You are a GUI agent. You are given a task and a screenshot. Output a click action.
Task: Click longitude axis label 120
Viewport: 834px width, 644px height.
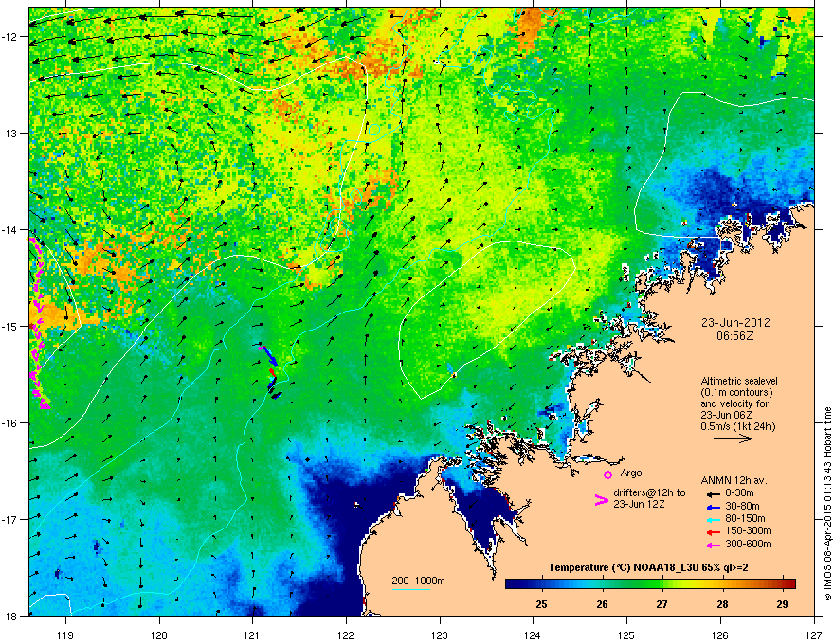click(x=159, y=635)
